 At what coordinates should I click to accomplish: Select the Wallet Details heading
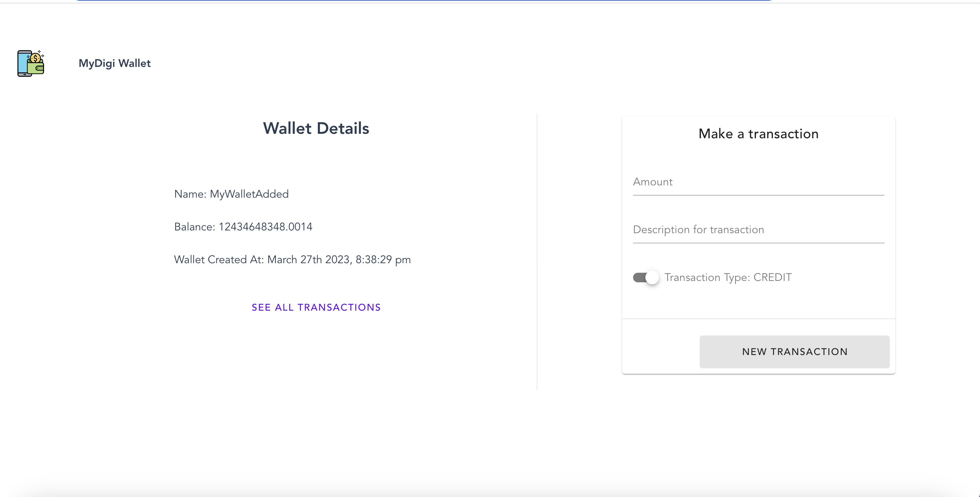316,128
